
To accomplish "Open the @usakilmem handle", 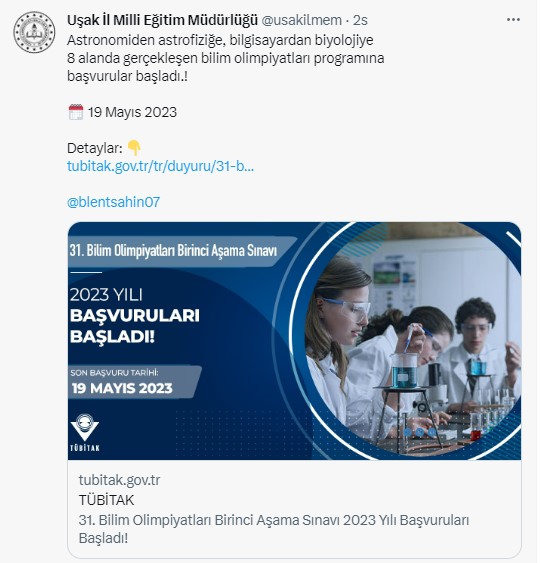I will click(301, 20).
